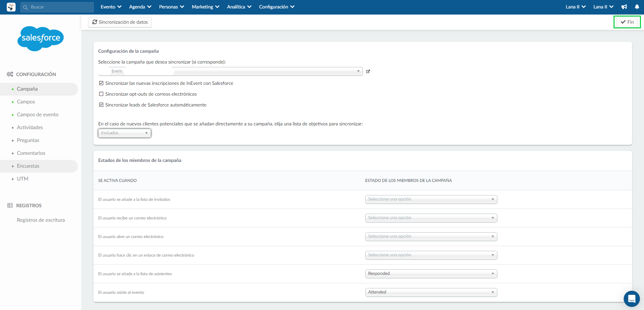Enable sync opt-outs de correos electrónicos
Screen dimensions: 644x310
tap(101, 94)
